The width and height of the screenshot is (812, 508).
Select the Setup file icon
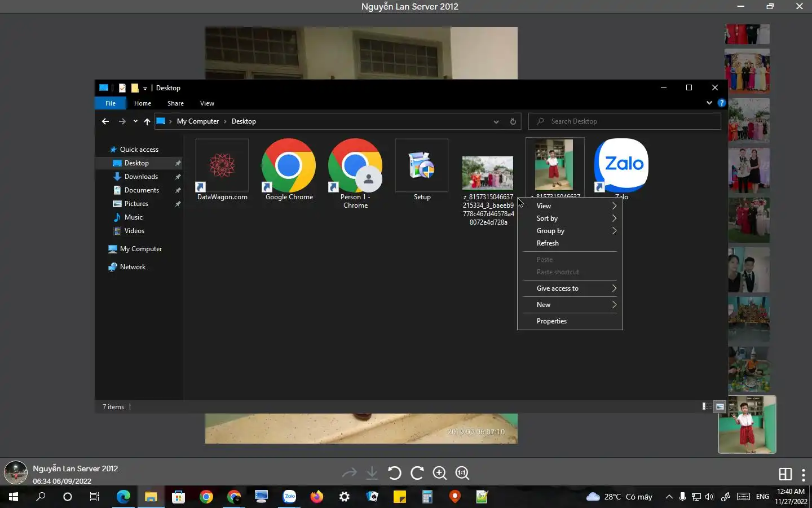coord(422,170)
